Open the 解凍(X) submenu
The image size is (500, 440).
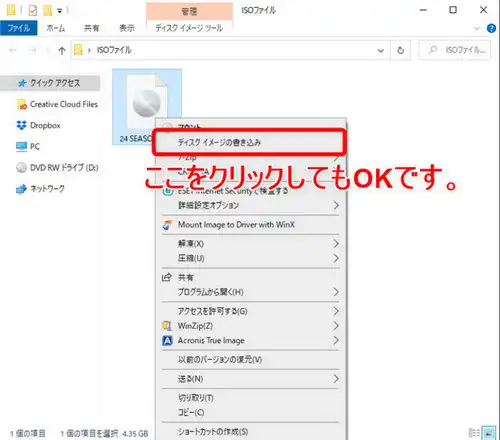[250, 244]
